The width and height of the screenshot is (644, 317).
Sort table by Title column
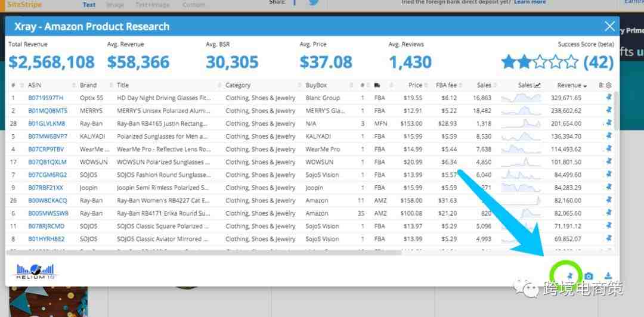click(123, 85)
